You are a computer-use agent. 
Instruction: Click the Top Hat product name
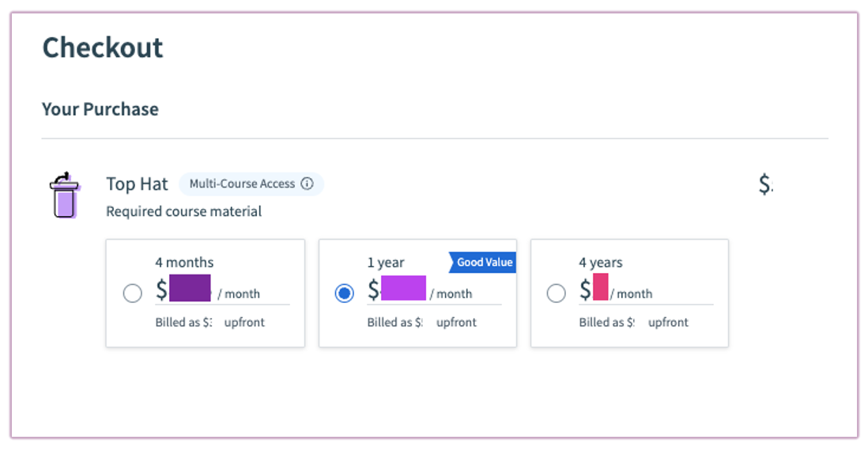point(138,184)
